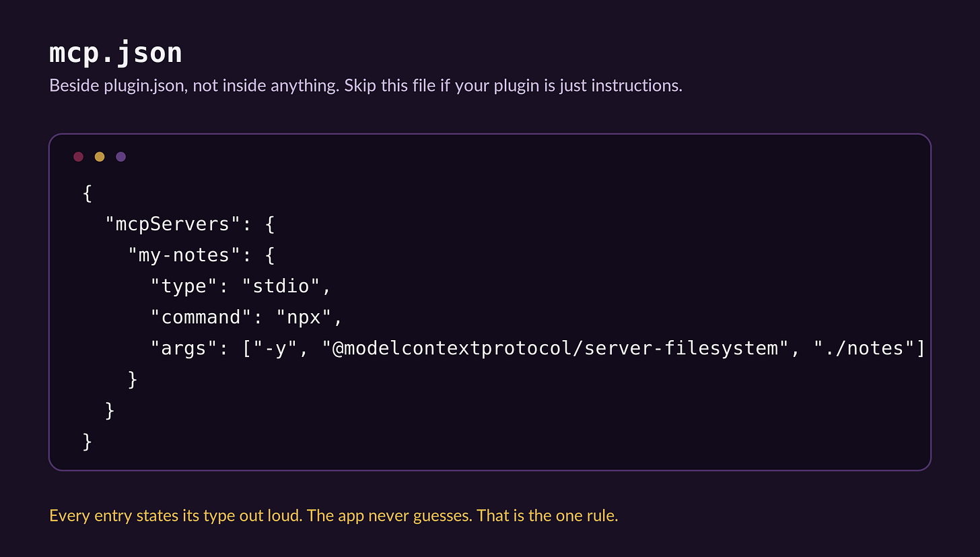980x557 pixels.
Task: Click the brace closing the my-notes block
Action: [x=133, y=379]
